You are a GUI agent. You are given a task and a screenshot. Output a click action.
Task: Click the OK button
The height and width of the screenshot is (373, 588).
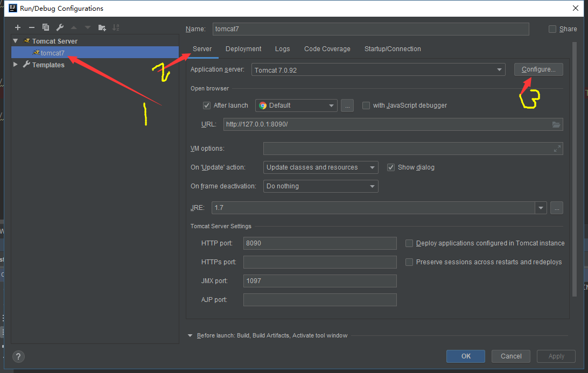(465, 356)
